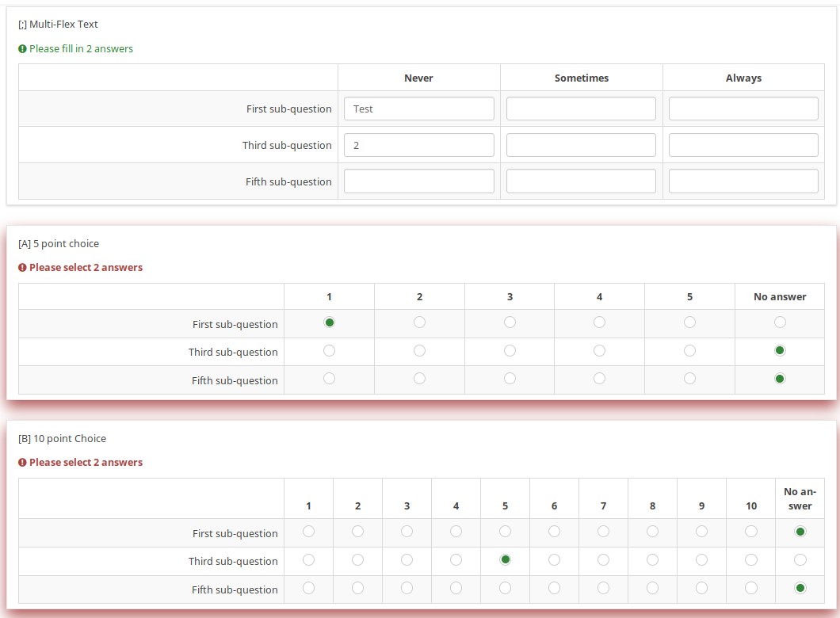Click the Always field for Fifth sub-question

click(743, 181)
